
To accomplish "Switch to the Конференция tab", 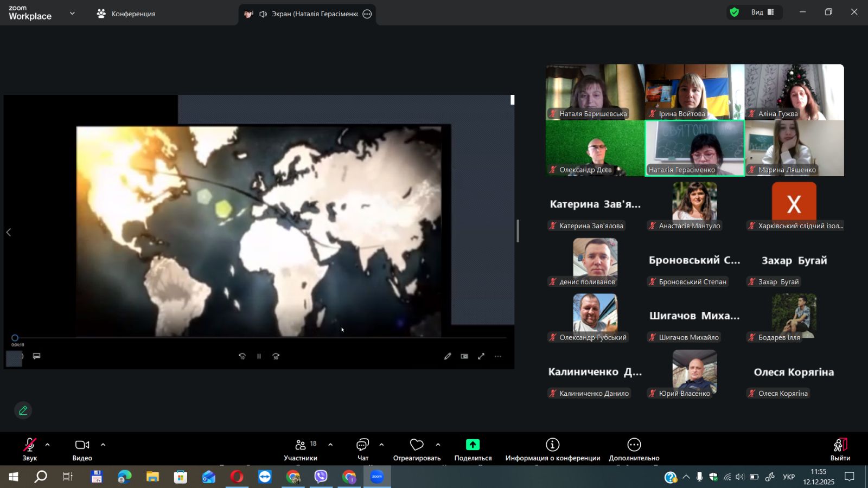I will tap(126, 14).
